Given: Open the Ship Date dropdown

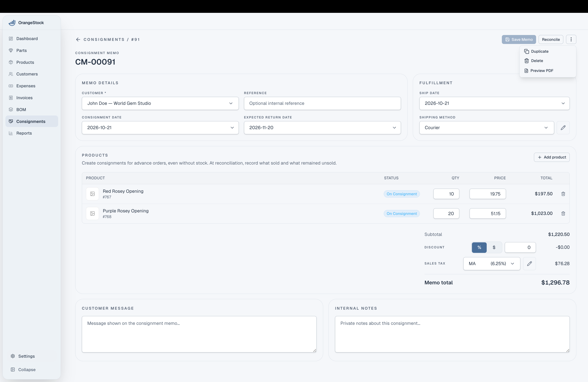Looking at the screenshot, I should [494, 103].
